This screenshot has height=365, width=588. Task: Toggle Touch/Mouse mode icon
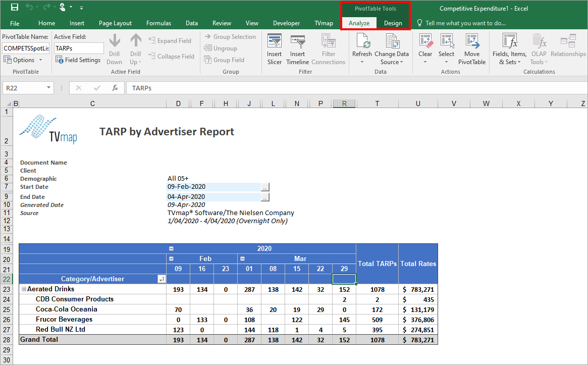pyautogui.click(x=63, y=7)
